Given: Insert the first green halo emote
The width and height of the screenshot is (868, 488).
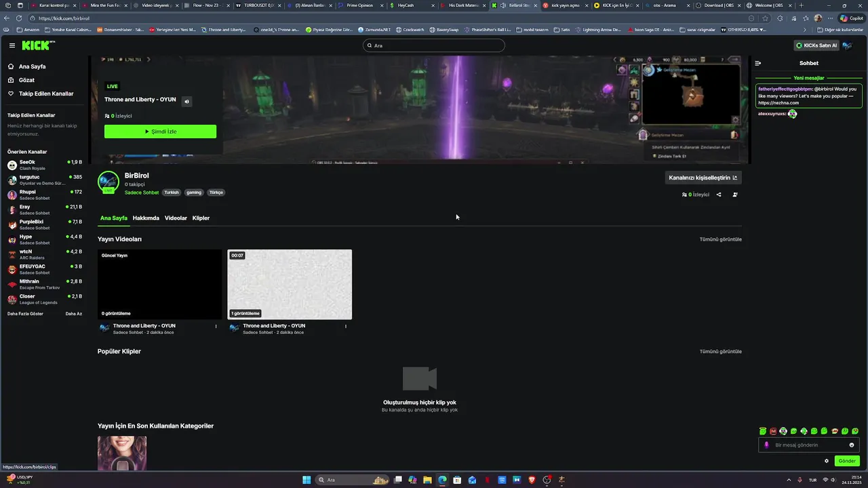Looking at the screenshot, I should (x=763, y=431).
